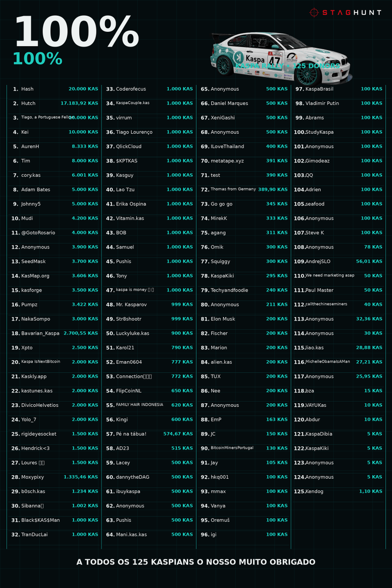Click donor MichelleObamaIsAMan
Screen dimensions: 392x588
click(328, 362)
